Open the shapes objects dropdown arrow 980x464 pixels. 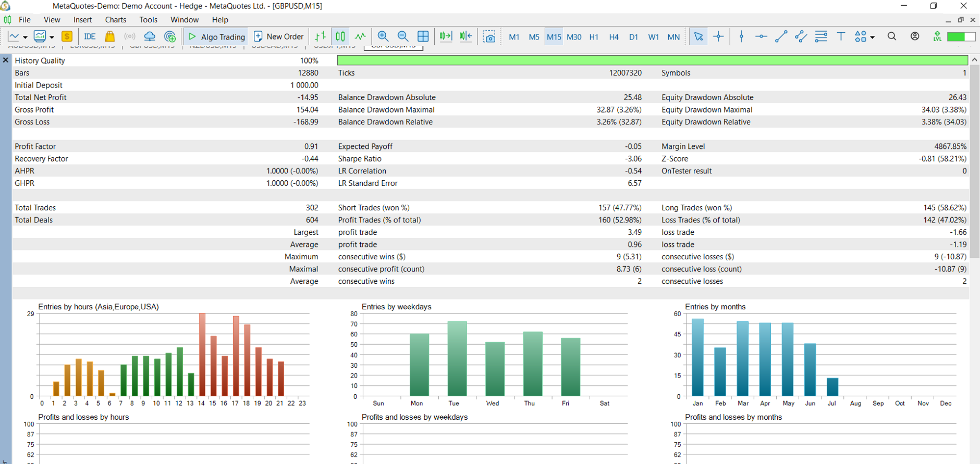[x=873, y=37]
